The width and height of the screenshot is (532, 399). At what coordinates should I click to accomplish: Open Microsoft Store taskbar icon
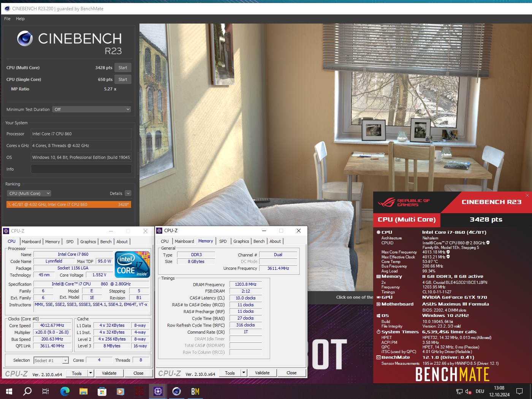(x=101, y=391)
